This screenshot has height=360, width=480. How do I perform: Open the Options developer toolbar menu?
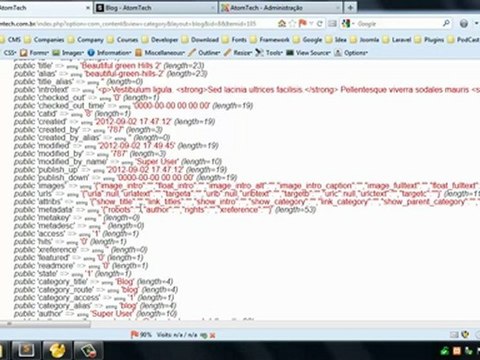(x=351, y=53)
